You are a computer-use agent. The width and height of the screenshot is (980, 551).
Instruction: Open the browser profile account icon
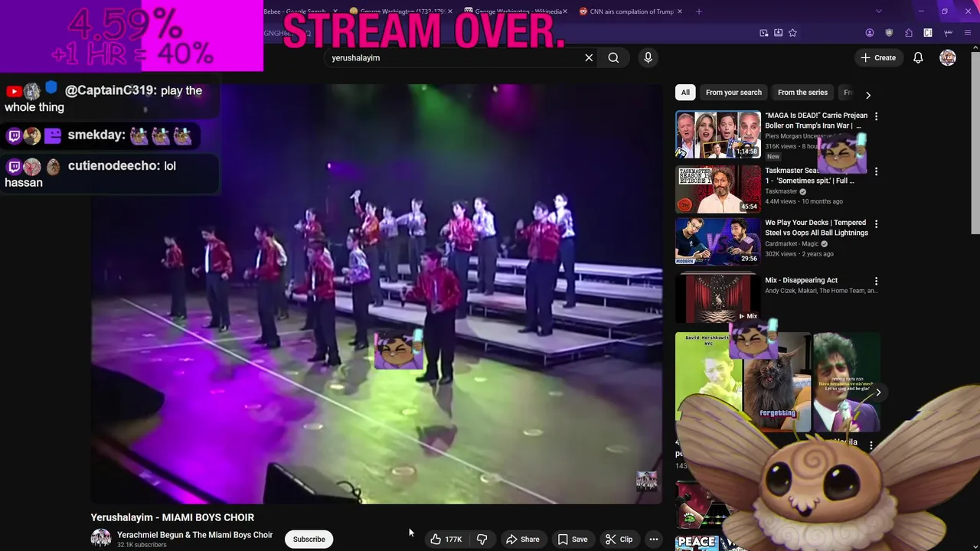pos(870,33)
